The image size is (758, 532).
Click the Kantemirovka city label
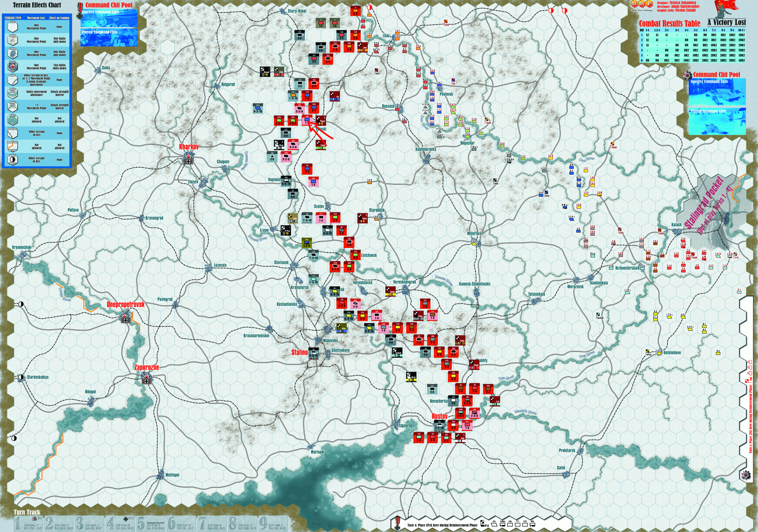point(426,149)
